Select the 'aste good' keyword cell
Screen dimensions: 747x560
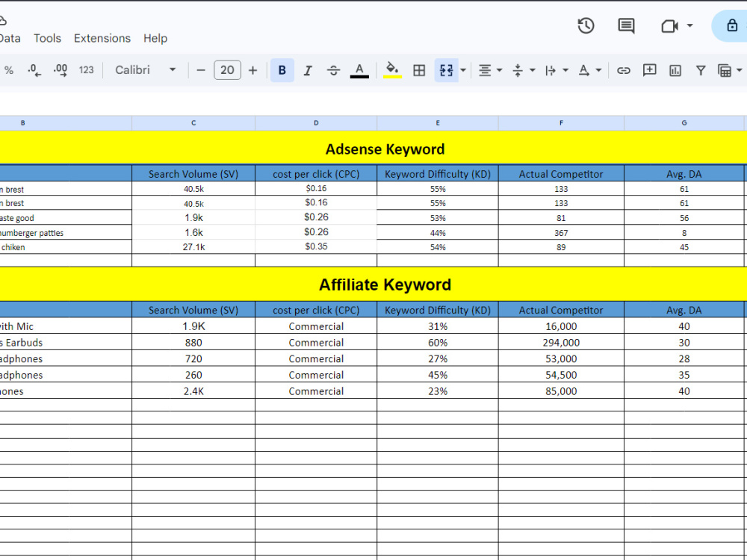pos(66,218)
